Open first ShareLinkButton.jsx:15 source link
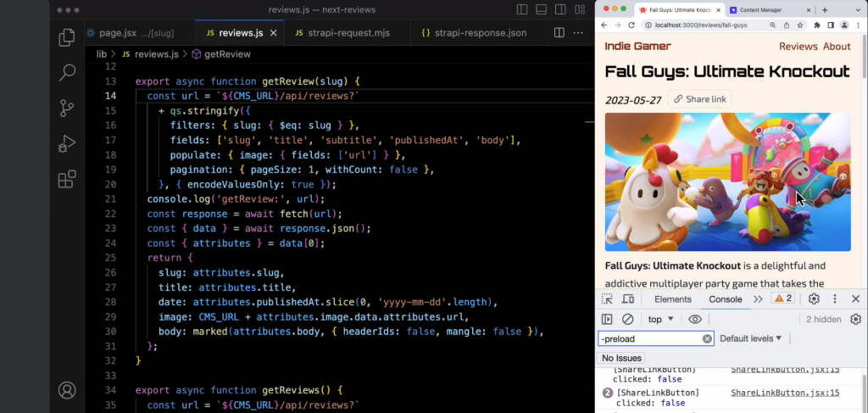868x413 pixels. (x=785, y=370)
